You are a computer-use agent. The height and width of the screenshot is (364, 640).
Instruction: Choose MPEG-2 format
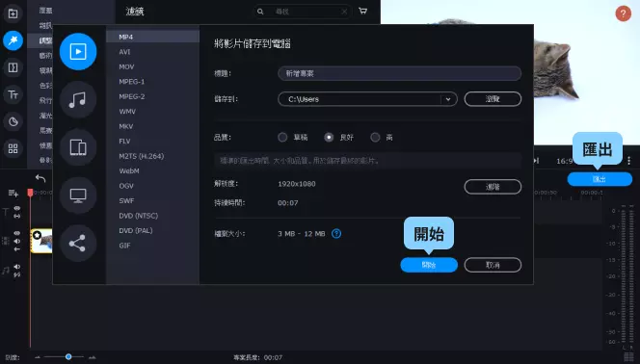[152, 96]
